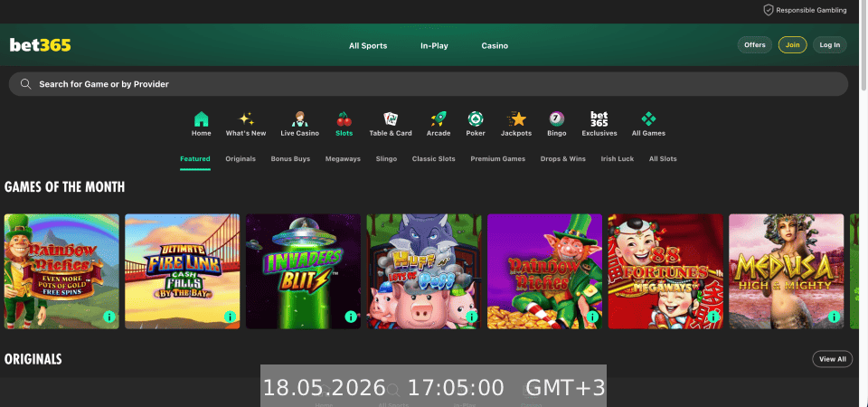Screen dimensions: 868x407
Task: Launch the 88 Fortunes Megaways game
Action: (x=665, y=271)
